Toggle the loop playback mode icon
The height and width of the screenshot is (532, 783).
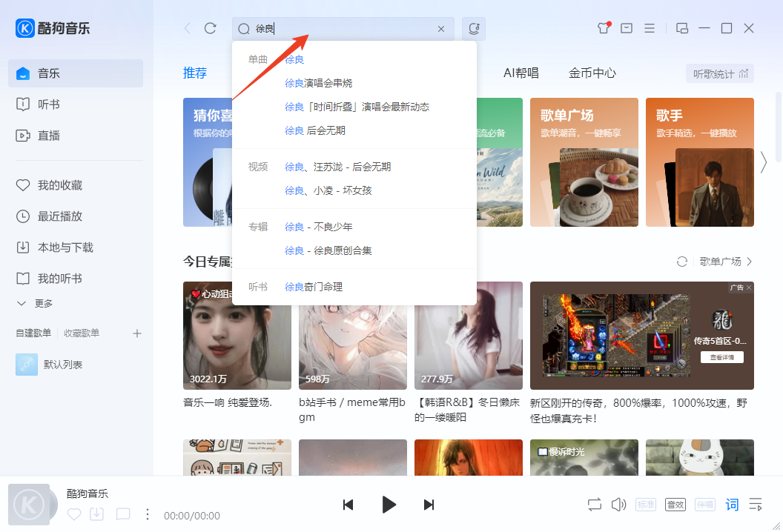tap(594, 505)
